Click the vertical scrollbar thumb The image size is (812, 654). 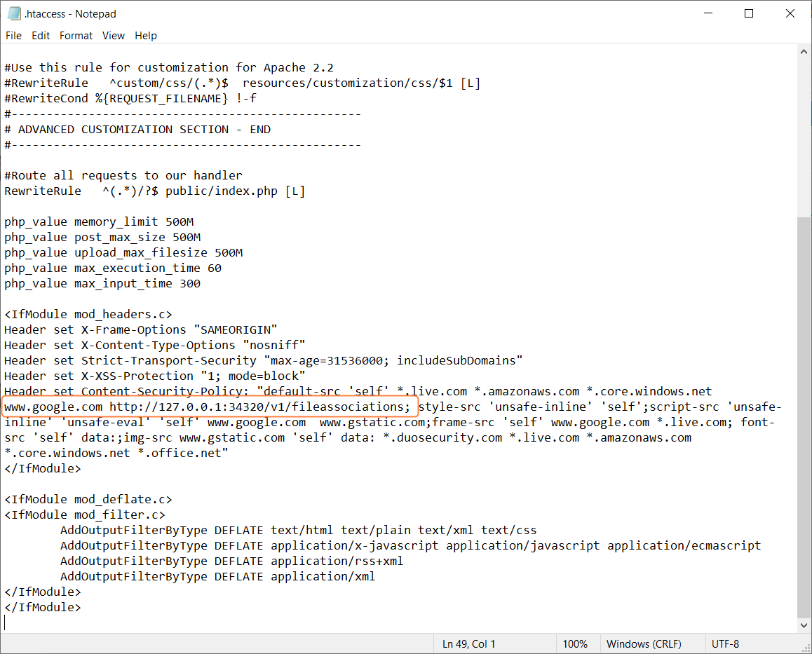click(x=804, y=414)
